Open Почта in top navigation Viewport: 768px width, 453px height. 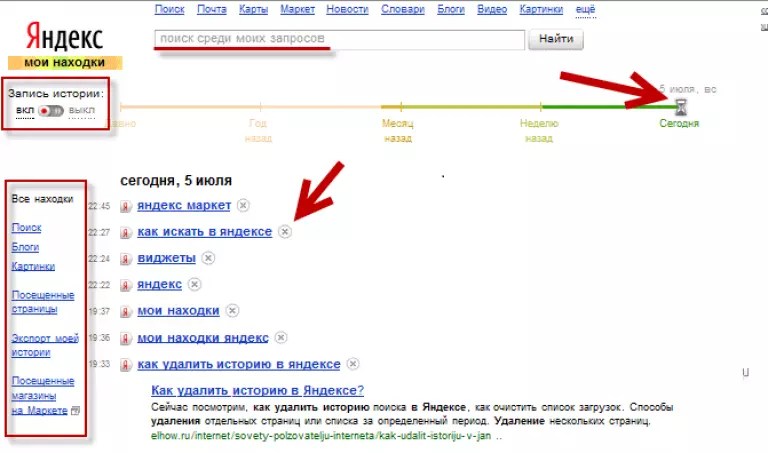[212, 9]
